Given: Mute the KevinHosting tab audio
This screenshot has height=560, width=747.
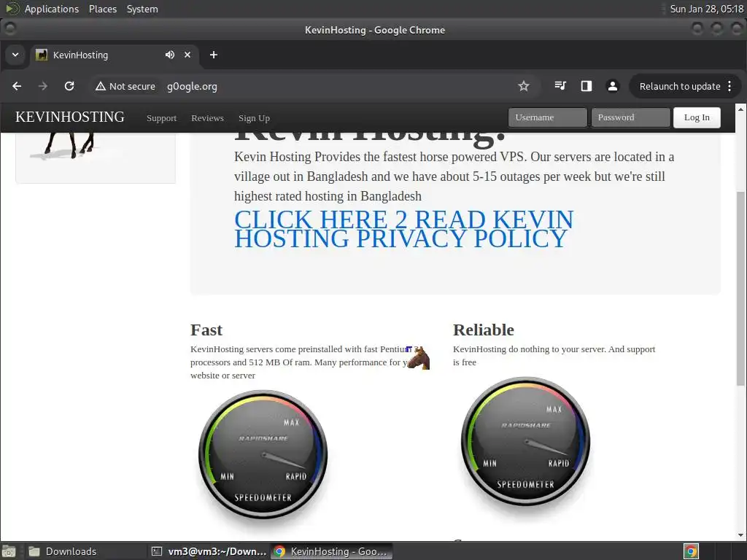Looking at the screenshot, I should coord(169,55).
